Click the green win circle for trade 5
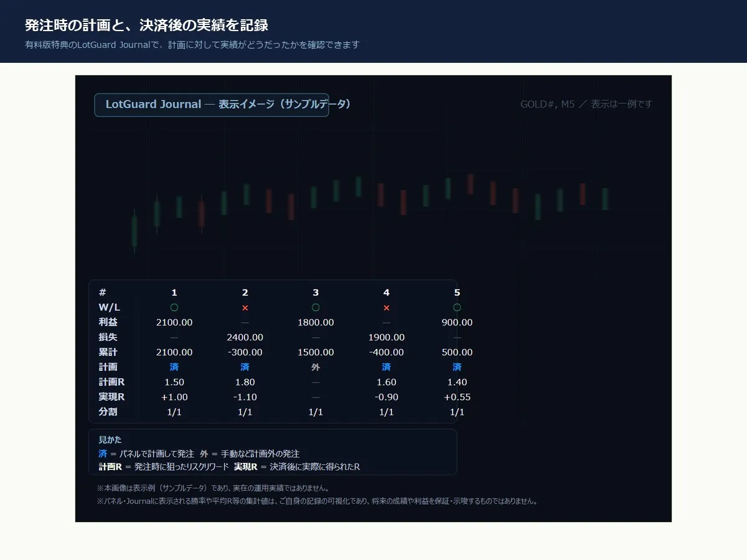 (457, 307)
